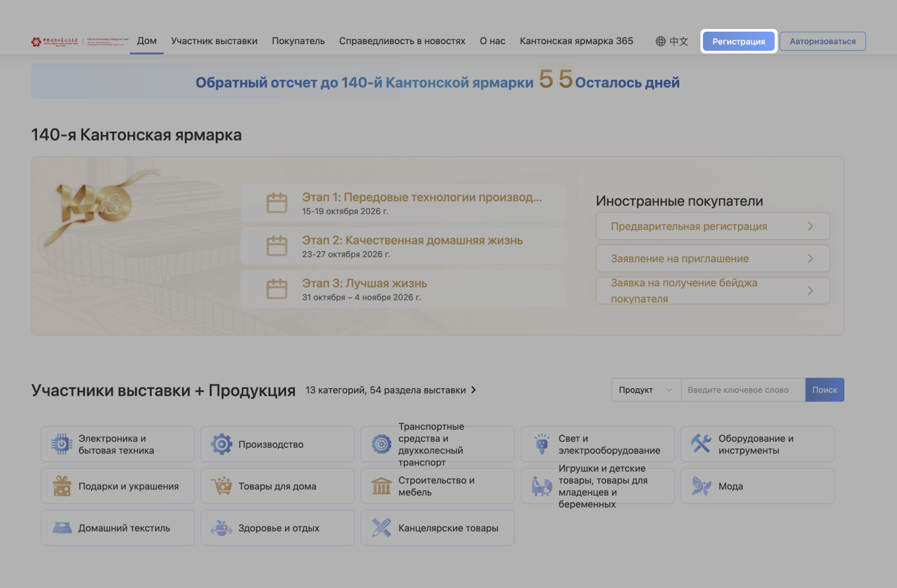Select the Мода category label

click(x=731, y=486)
